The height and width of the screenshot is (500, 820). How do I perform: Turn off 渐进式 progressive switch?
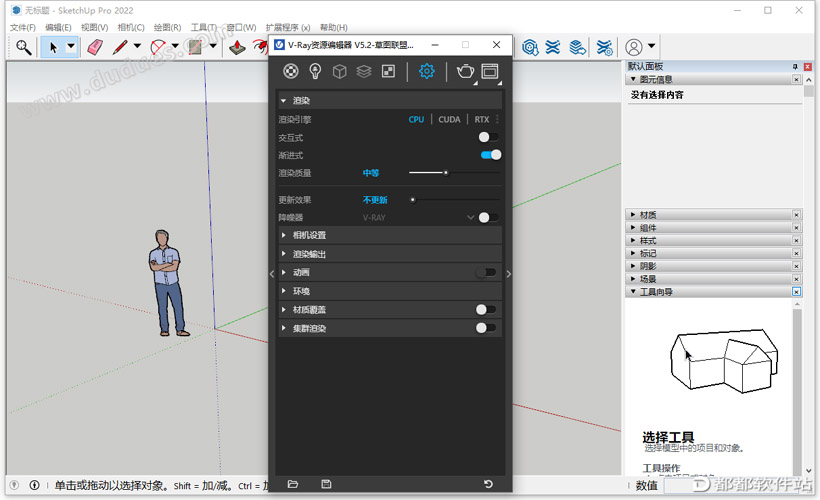coord(491,155)
